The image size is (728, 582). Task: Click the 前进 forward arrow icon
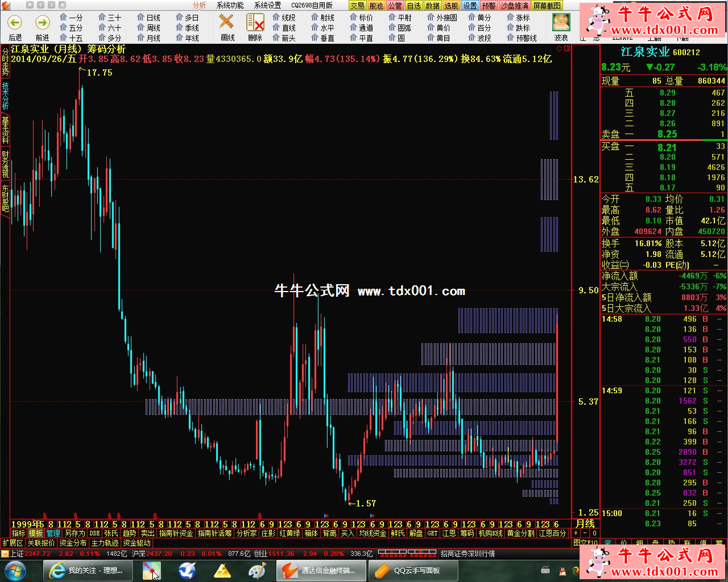tap(43, 23)
